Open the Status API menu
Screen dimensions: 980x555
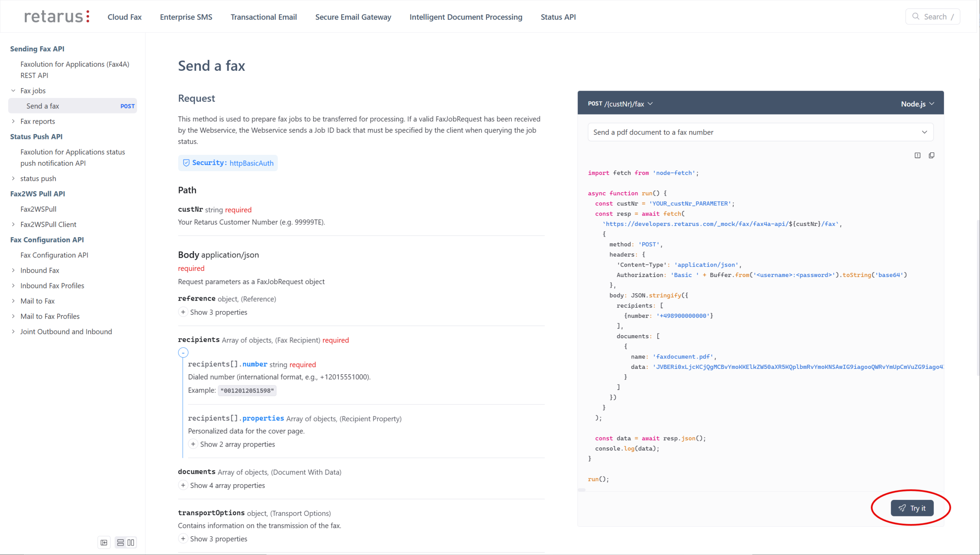click(558, 17)
